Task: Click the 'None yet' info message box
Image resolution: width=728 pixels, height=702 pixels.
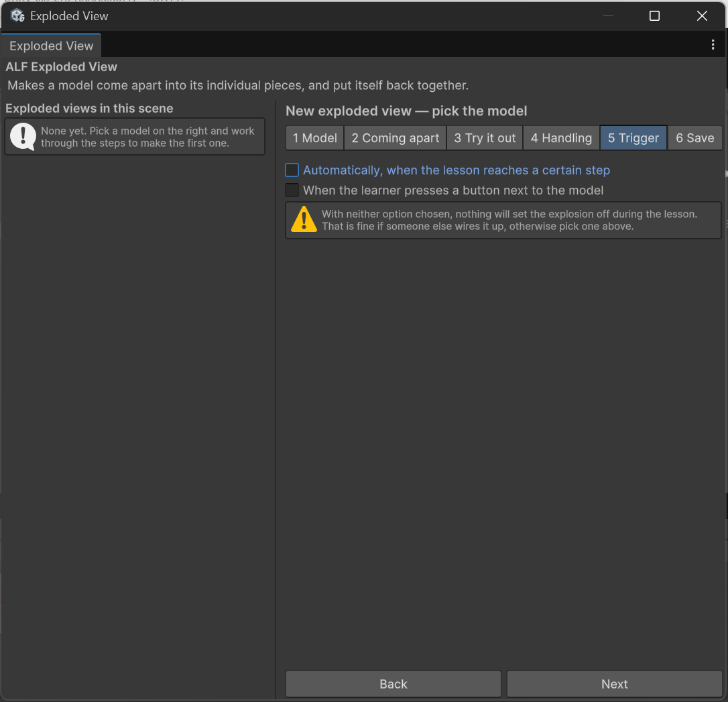Action: click(135, 137)
